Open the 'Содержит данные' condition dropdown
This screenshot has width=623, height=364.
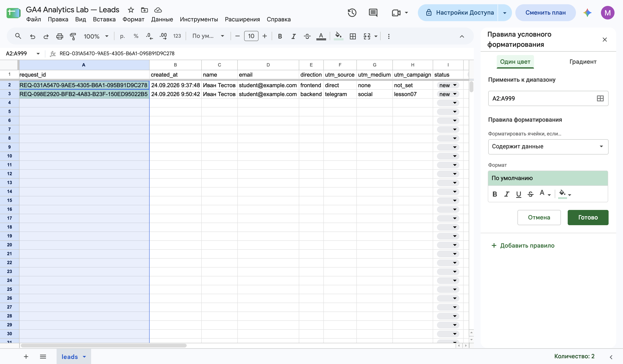(x=548, y=147)
